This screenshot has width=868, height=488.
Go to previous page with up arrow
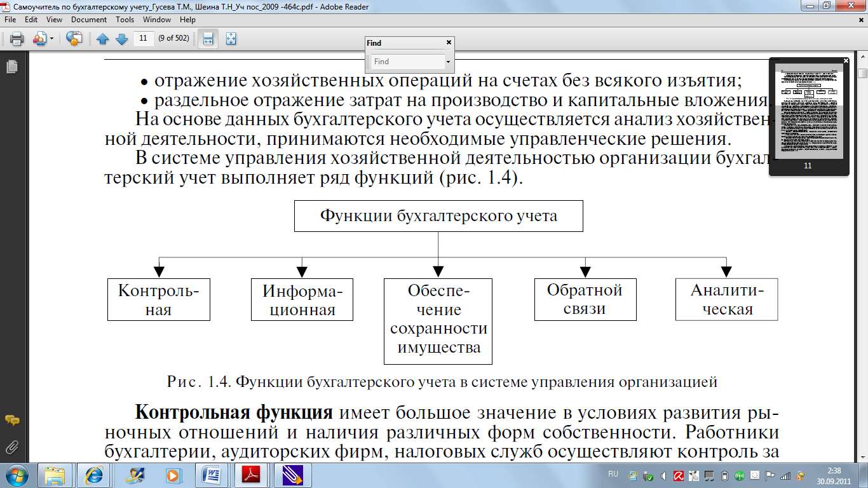pyautogui.click(x=102, y=39)
